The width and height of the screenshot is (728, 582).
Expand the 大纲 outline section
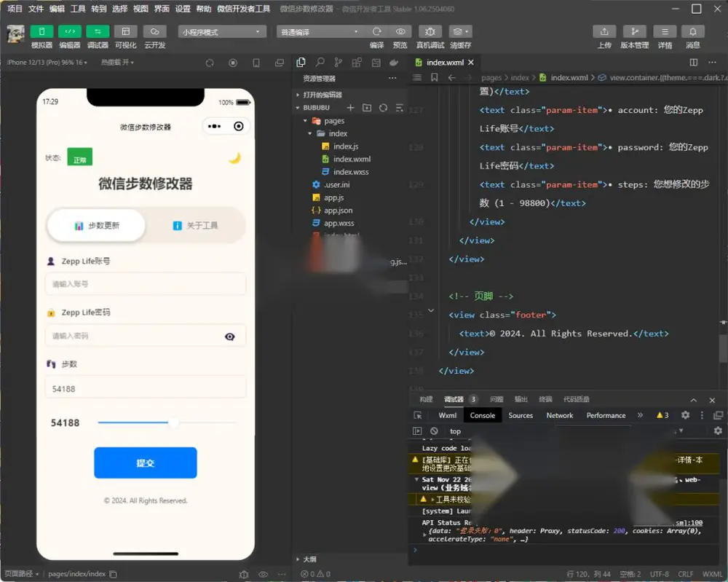pyautogui.click(x=307, y=559)
